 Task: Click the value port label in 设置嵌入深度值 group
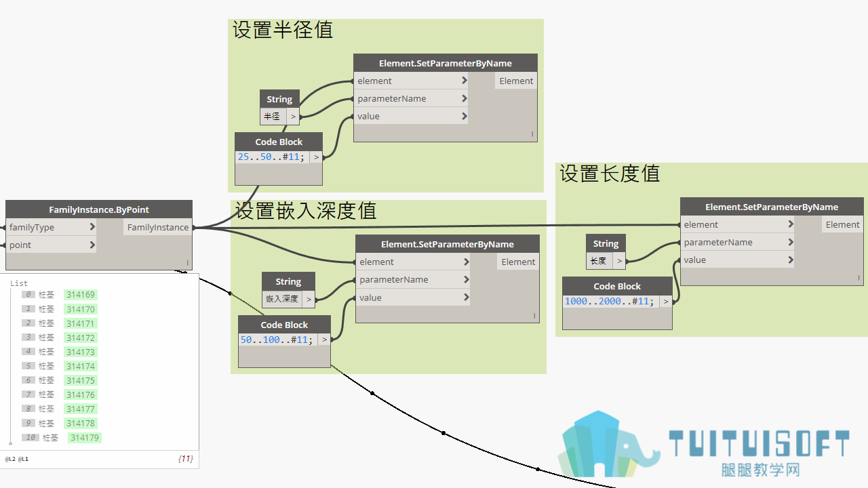click(370, 298)
